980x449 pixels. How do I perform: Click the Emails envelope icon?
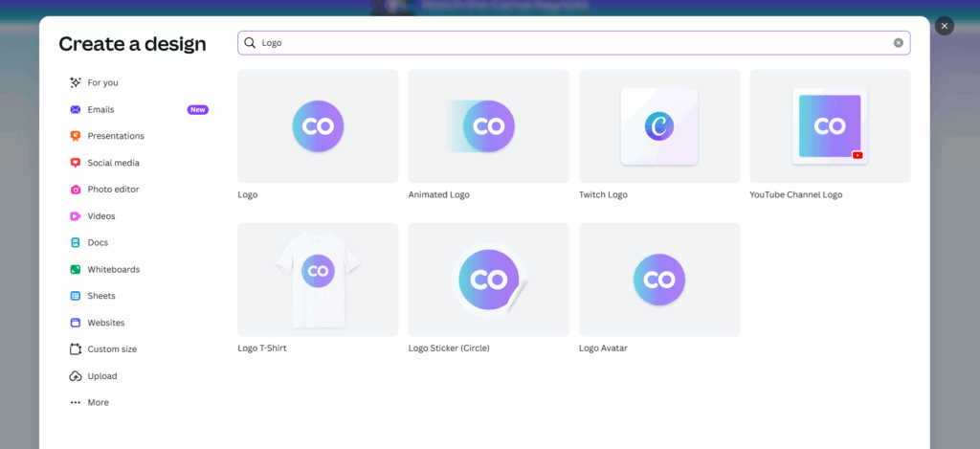[76, 109]
